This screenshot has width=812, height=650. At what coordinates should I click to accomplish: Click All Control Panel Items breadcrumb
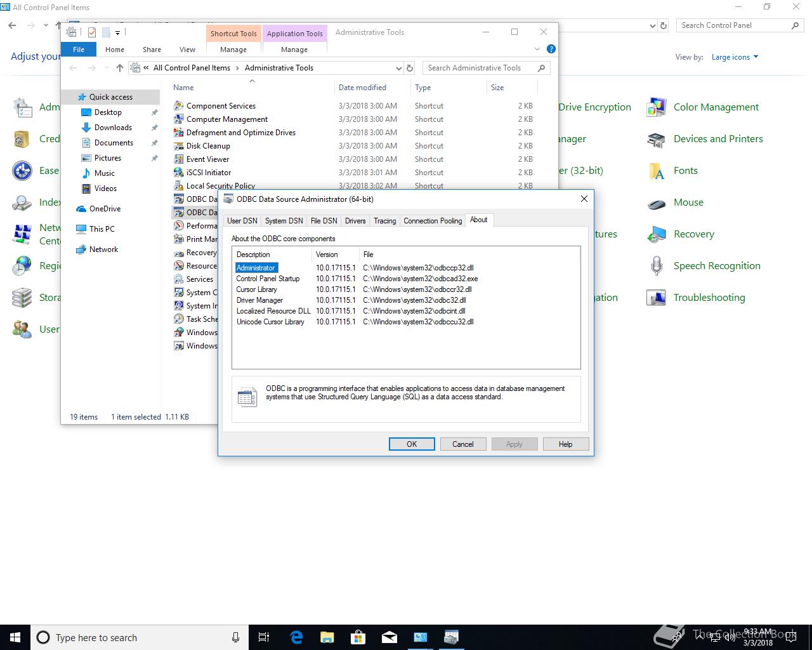point(192,68)
